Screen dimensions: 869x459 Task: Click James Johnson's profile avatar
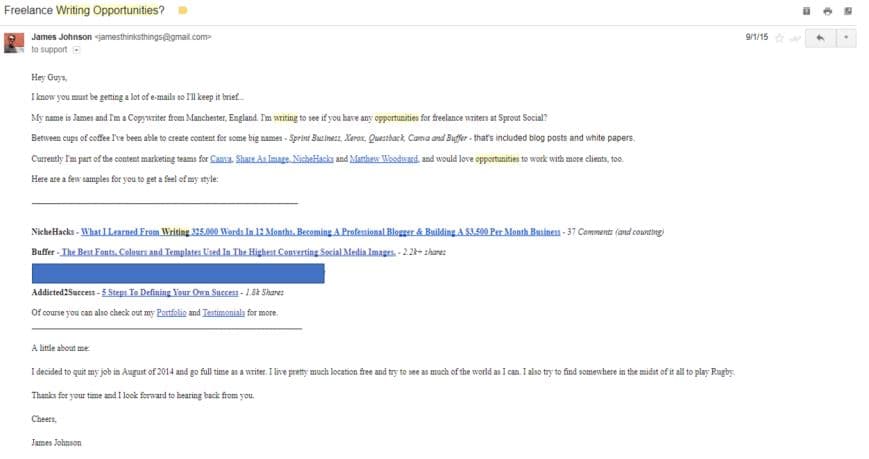[14, 43]
